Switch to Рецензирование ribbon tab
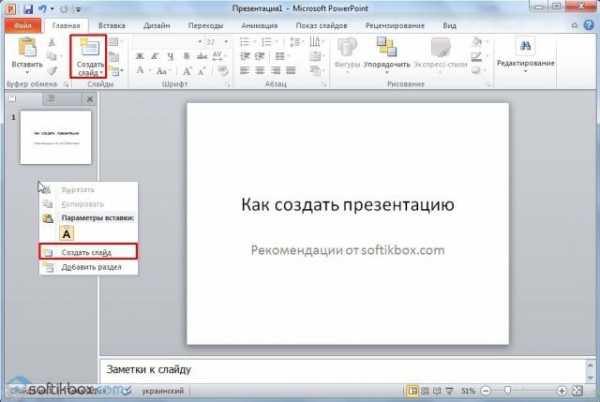The height and width of the screenshot is (402, 600). point(395,26)
